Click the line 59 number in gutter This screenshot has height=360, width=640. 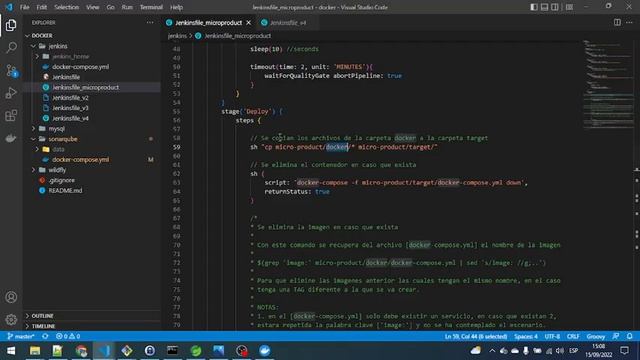pos(176,147)
